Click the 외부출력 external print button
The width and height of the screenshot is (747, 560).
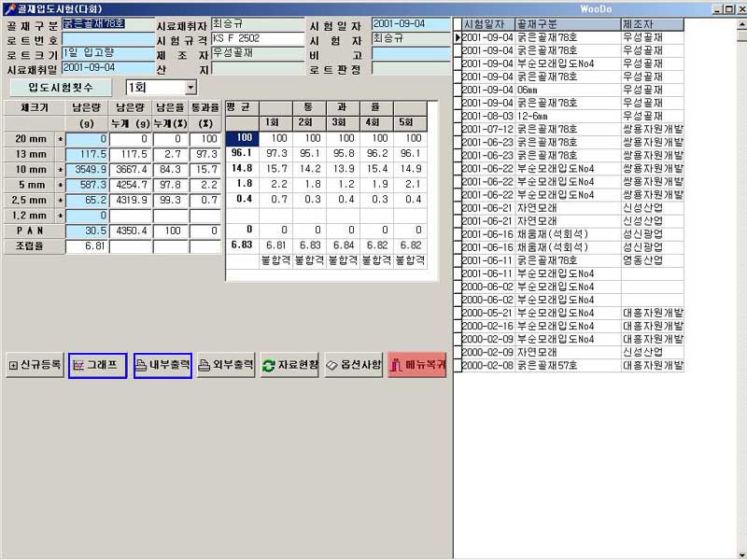226,366
